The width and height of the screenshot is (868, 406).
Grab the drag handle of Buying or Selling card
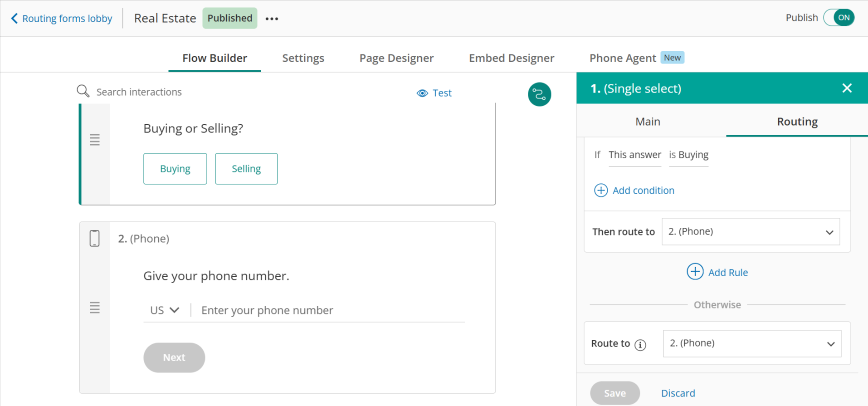coord(94,140)
